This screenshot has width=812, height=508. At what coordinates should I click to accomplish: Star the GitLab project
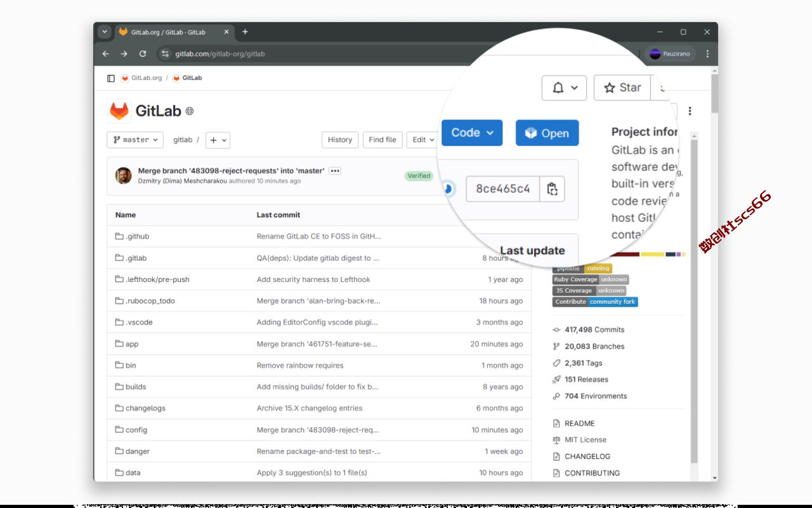click(x=622, y=88)
